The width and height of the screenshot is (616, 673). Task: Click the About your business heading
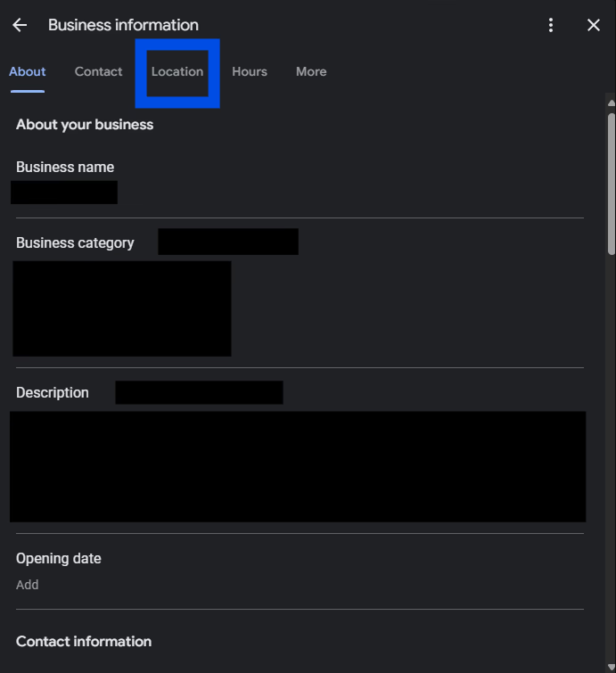(85, 124)
